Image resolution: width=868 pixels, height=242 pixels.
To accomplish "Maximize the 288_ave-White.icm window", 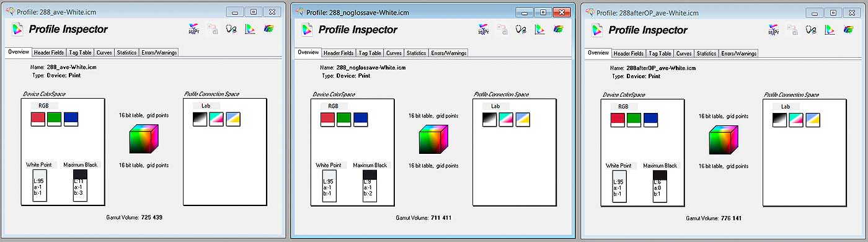I will tap(253, 12).
